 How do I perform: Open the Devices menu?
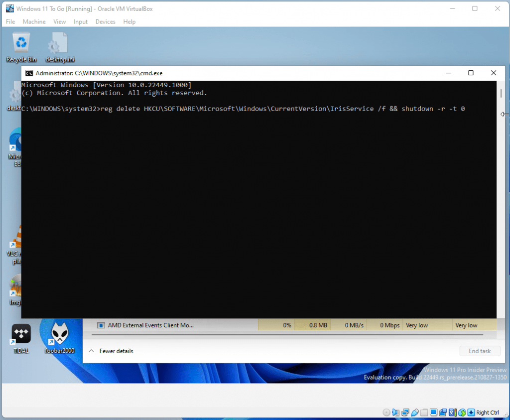point(105,22)
